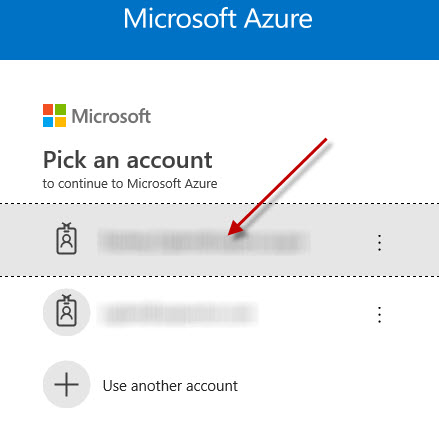Viewport: 439px width, 434px height.
Task: Click empty gray area inside highlighted account row
Action: click(343, 240)
